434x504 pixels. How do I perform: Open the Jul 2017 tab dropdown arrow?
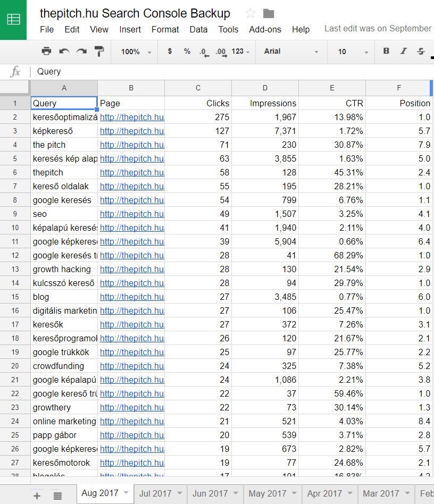(179, 493)
